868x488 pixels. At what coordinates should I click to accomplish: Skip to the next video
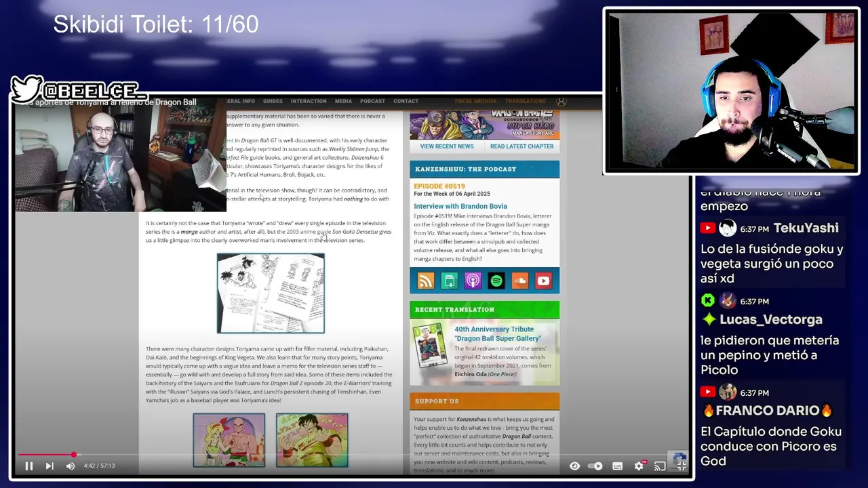[x=50, y=466]
